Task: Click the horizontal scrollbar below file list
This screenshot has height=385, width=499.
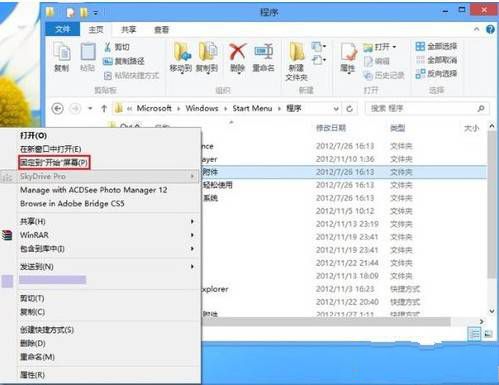Action: click(326, 322)
